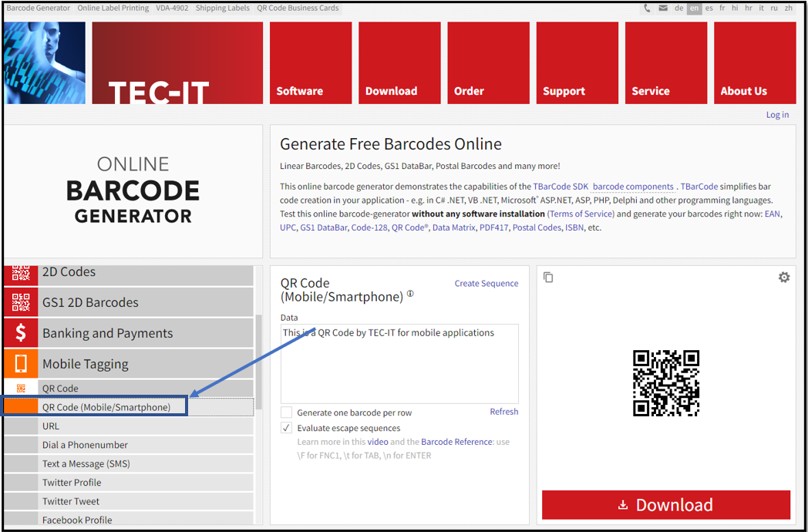Click the email envelope icon

(663, 8)
